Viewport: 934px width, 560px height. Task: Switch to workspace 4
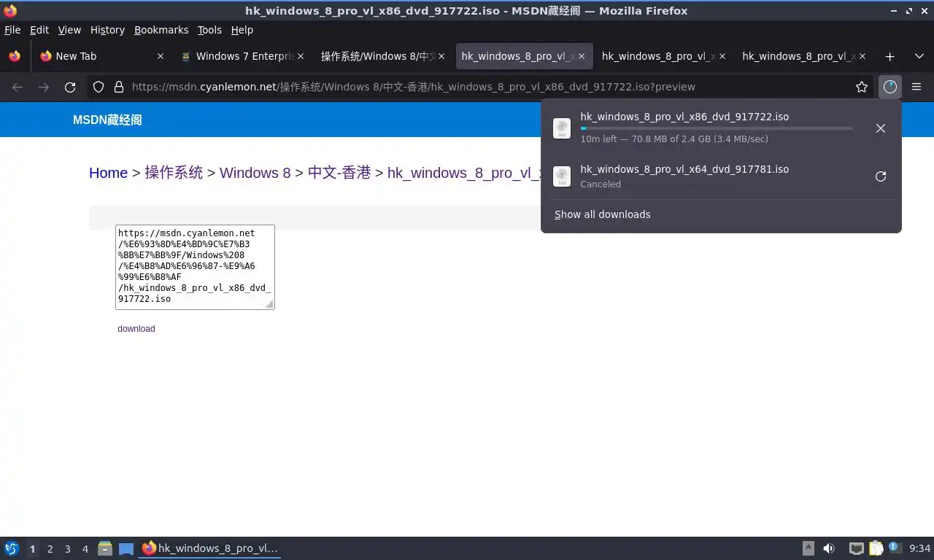[85, 549]
